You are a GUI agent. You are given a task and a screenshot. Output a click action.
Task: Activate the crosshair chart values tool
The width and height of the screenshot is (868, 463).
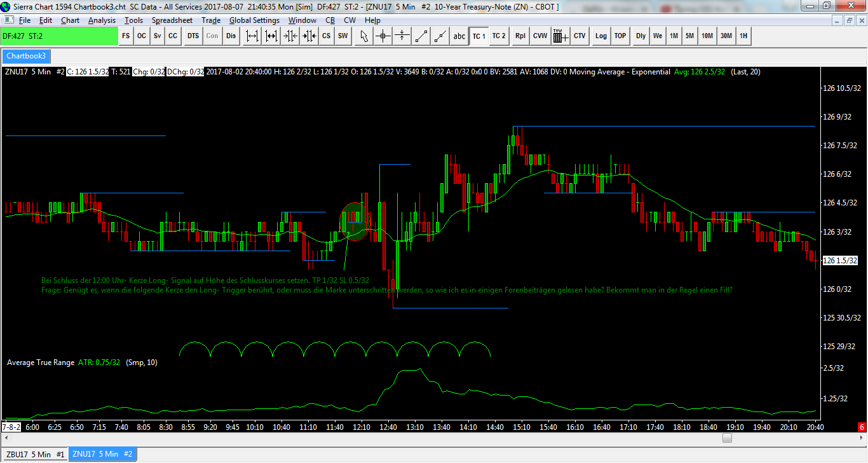383,36
